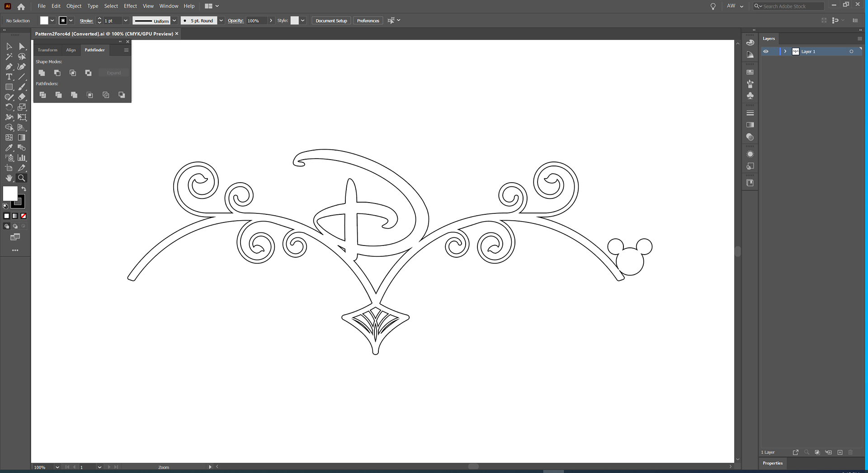868x473 pixels.
Task: Select the Artboard tool
Action: (9, 168)
